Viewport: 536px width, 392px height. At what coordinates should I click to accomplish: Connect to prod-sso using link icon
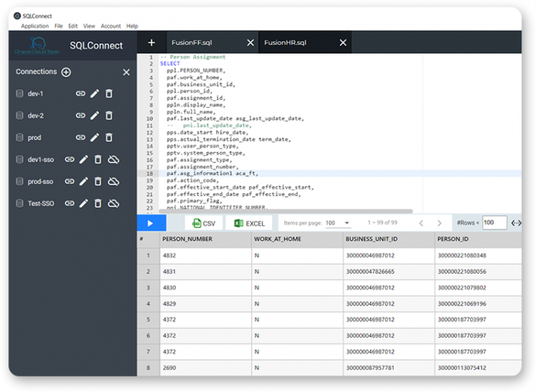(x=70, y=181)
